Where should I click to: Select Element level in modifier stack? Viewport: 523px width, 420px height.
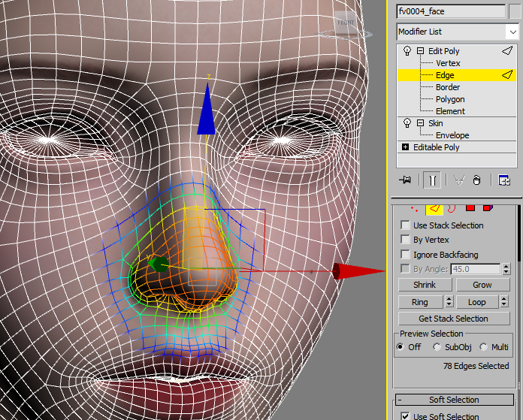[x=450, y=111]
